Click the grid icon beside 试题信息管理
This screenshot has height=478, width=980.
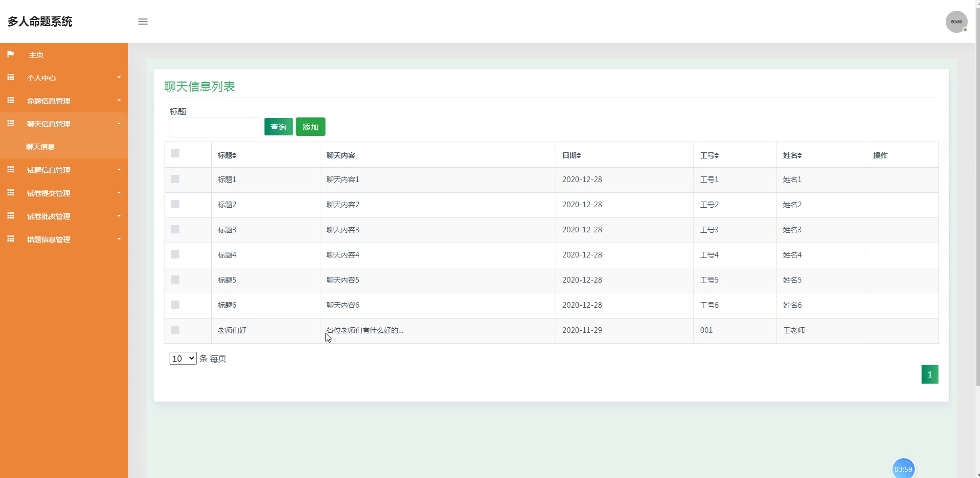pyautogui.click(x=10, y=170)
